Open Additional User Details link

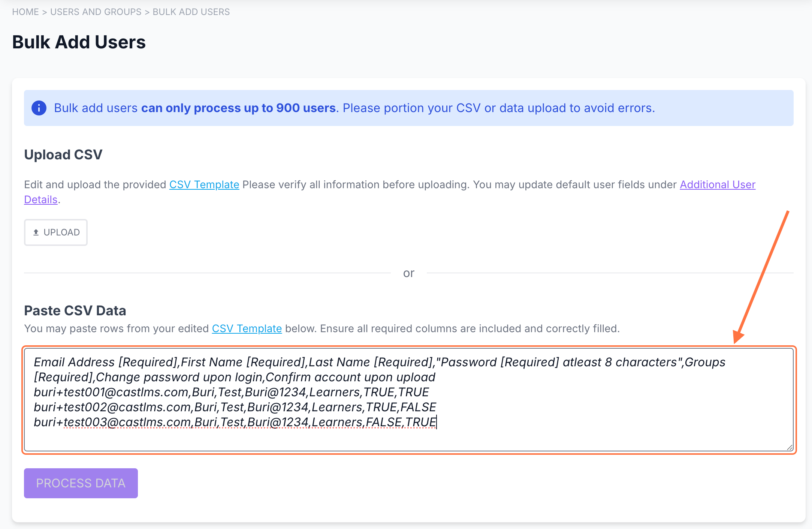point(717,185)
